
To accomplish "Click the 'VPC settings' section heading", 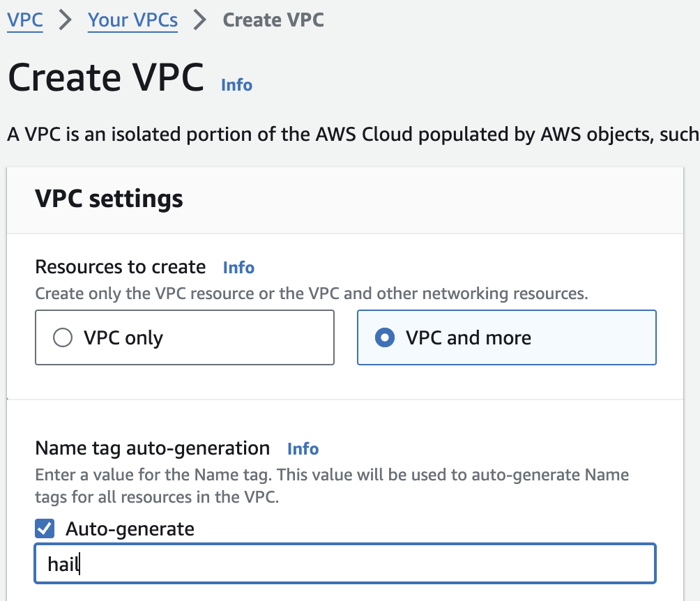I will click(x=109, y=199).
